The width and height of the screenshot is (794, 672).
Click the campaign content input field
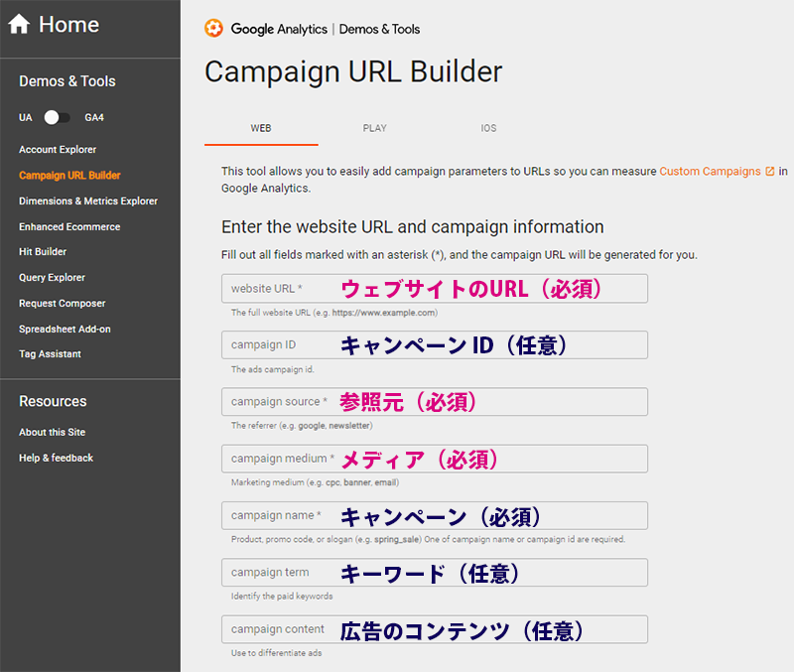435,629
